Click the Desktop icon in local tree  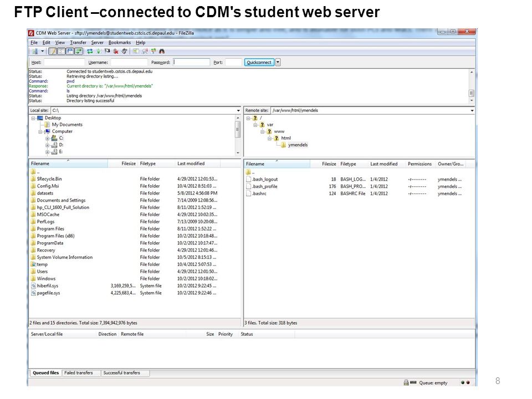point(40,117)
